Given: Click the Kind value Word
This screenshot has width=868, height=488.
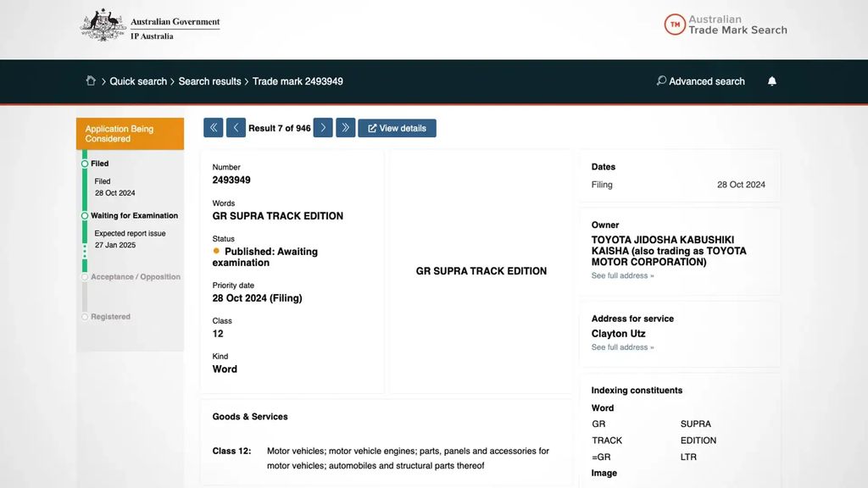Looking at the screenshot, I should click(x=225, y=369).
